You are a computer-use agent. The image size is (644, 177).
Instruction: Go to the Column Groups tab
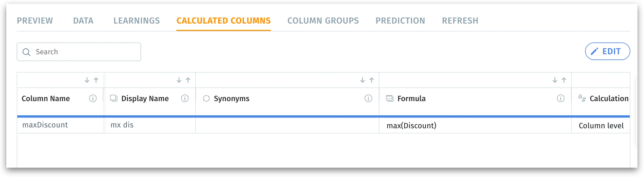coord(323,21)
